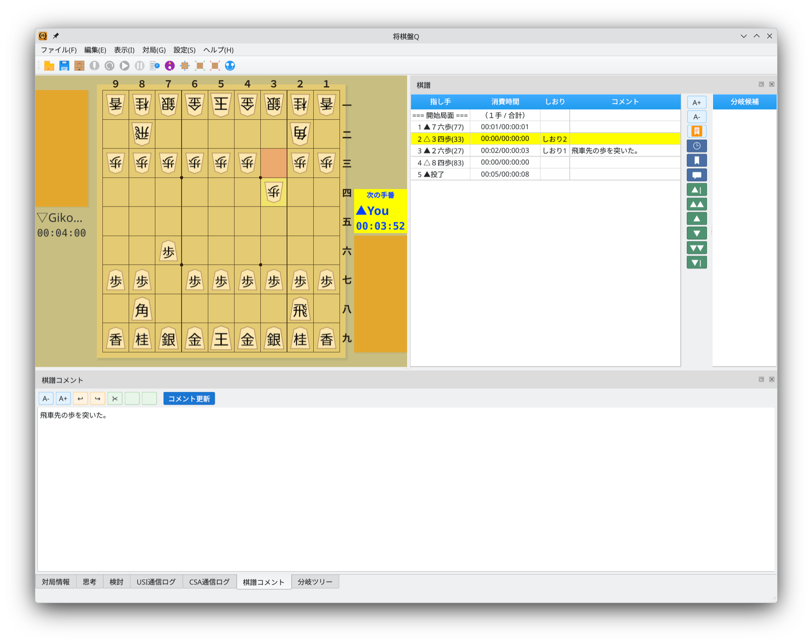The width and height of the screenshot is (812, 644).
Task: Click the blue floppy disk save icon
Action: coord(64,66)
